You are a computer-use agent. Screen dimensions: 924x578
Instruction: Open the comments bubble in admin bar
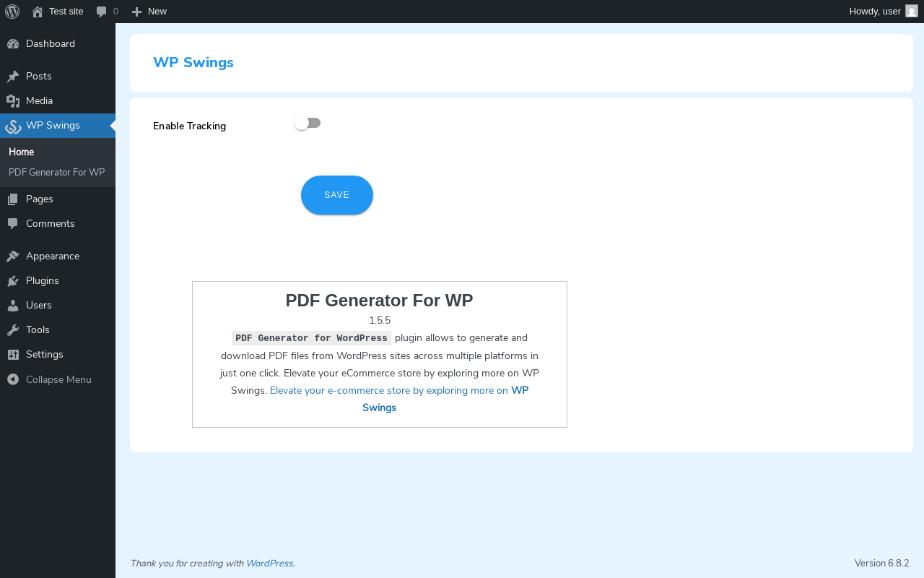(102, 12)
